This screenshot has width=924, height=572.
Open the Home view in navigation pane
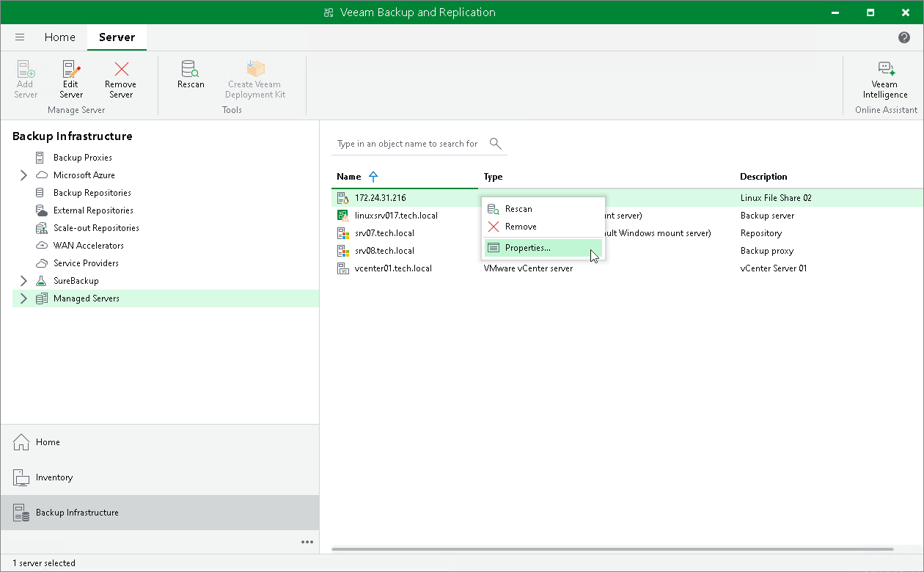pyautogui.click(x=160, y=442)
